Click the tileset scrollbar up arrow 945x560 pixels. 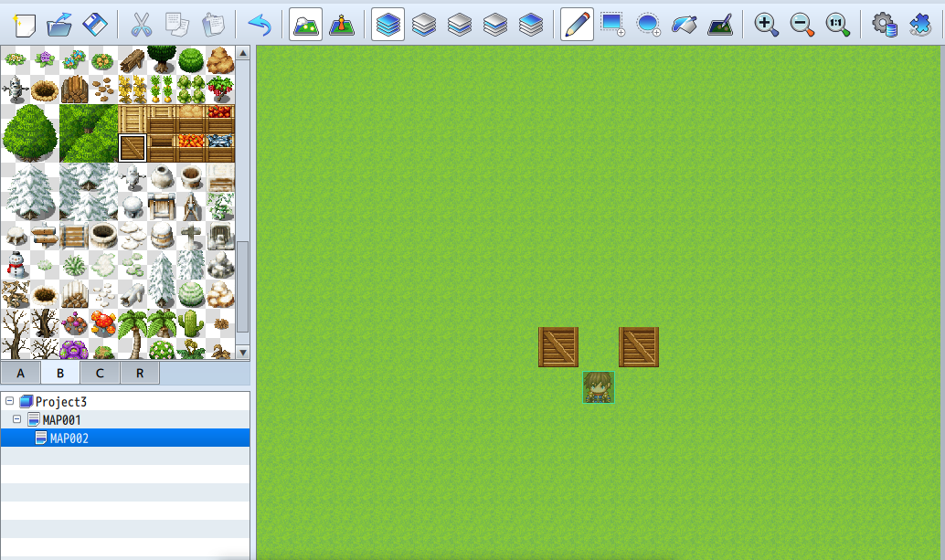click(243, 53)
